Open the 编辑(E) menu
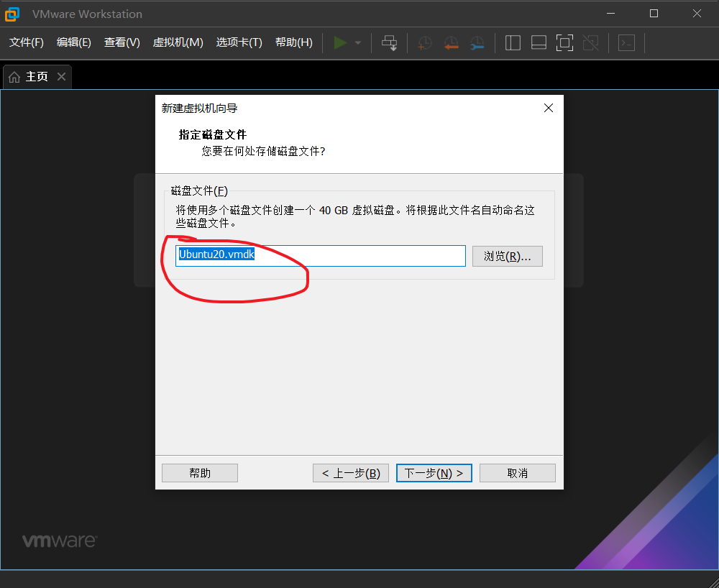The image size is (719, 588). click(x=74, y=42)
